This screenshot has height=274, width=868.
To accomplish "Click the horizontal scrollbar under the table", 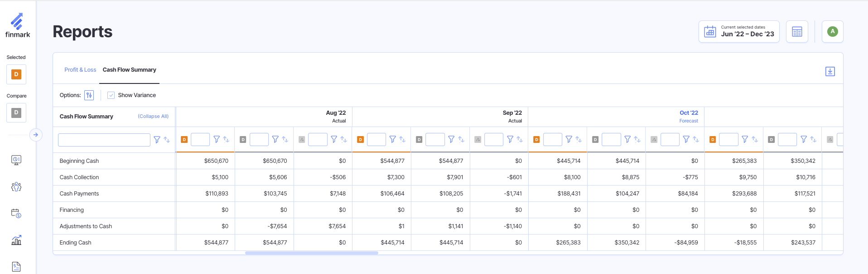I will [311, 253].
